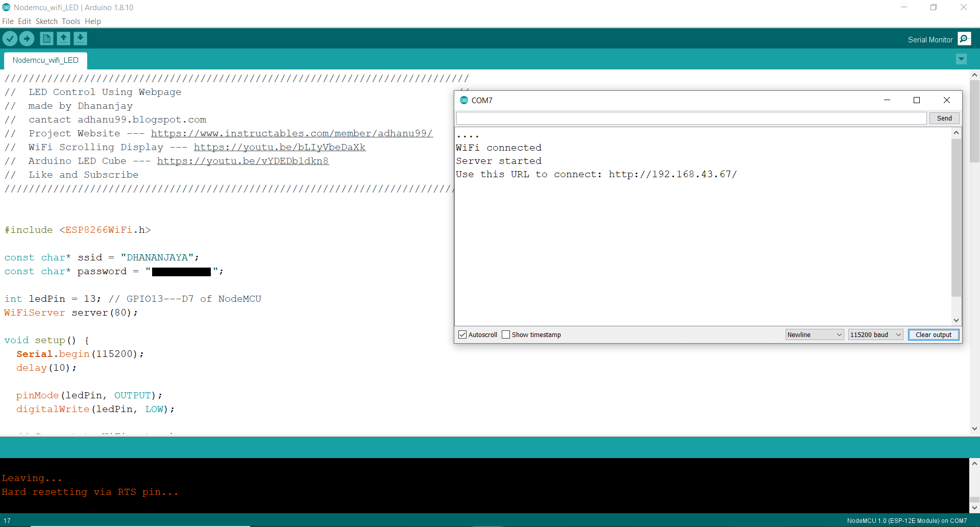Minimize the COM7 serial monitor window

[887, 100]
